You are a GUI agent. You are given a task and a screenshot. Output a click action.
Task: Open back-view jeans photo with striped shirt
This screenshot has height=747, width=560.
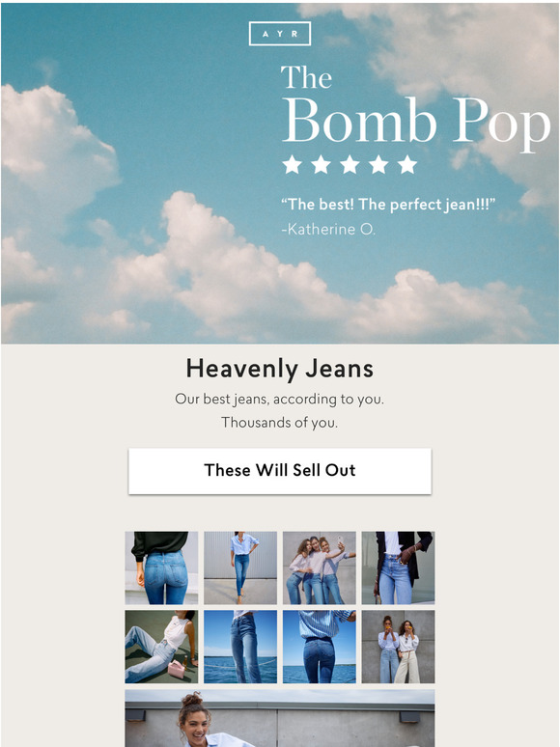click(320, 647)
